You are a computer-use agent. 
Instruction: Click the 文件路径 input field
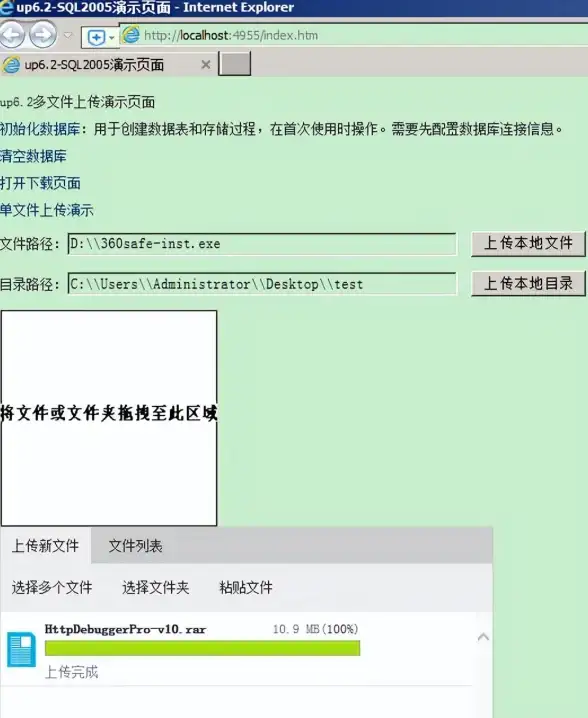point(262,244)
